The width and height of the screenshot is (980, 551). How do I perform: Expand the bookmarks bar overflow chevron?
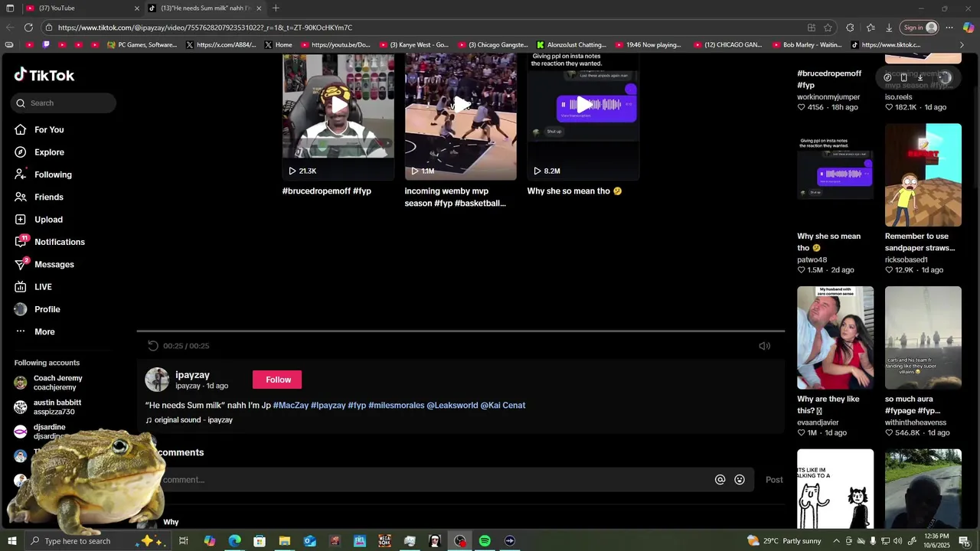962,45
